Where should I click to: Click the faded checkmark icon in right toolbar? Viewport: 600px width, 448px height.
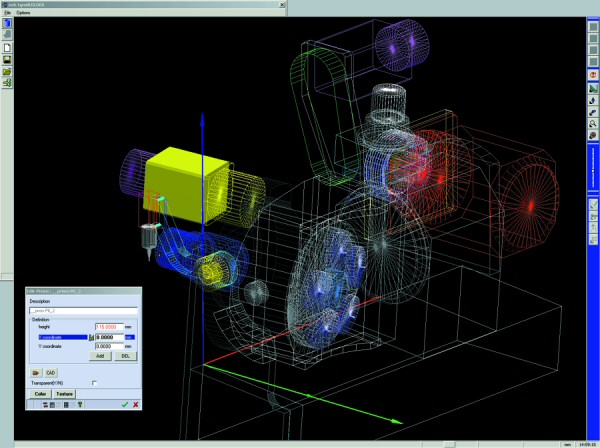pos(593,205)
